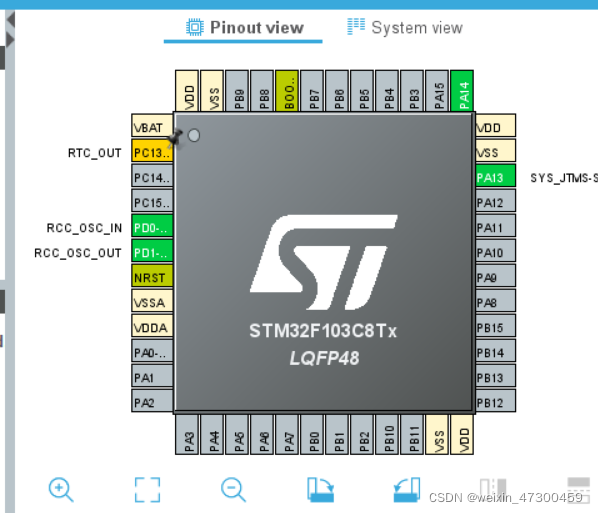Screen dimensions: 598x513
Task: Select pin PB4 on the top edge
Action: point(387,91)
